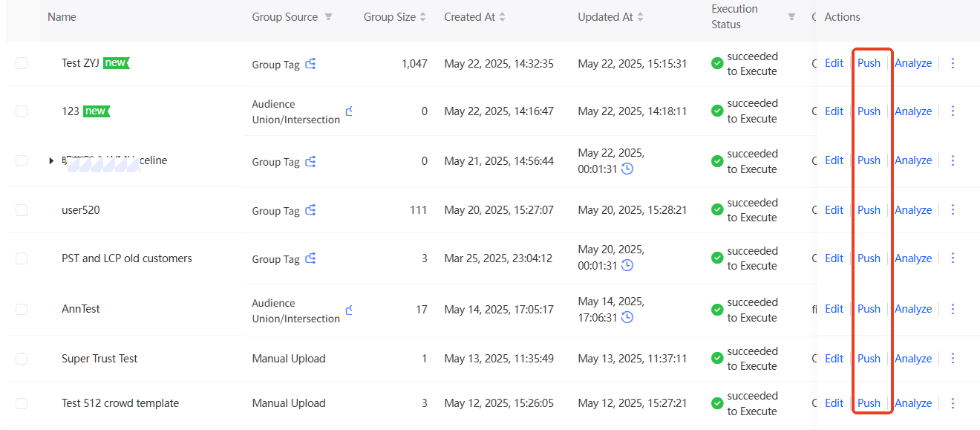Open more actions menu for Super Trust Test

point(953,359)
